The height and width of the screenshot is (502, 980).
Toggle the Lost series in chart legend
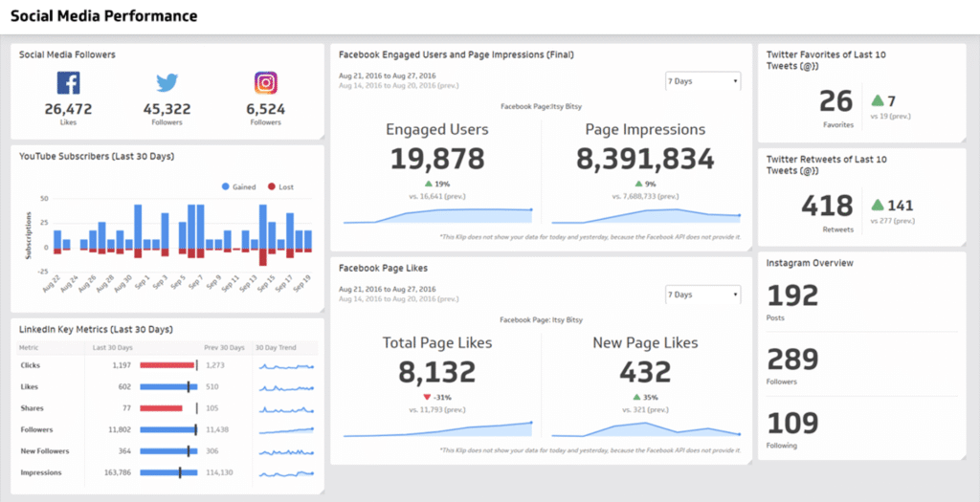point(280,187)
